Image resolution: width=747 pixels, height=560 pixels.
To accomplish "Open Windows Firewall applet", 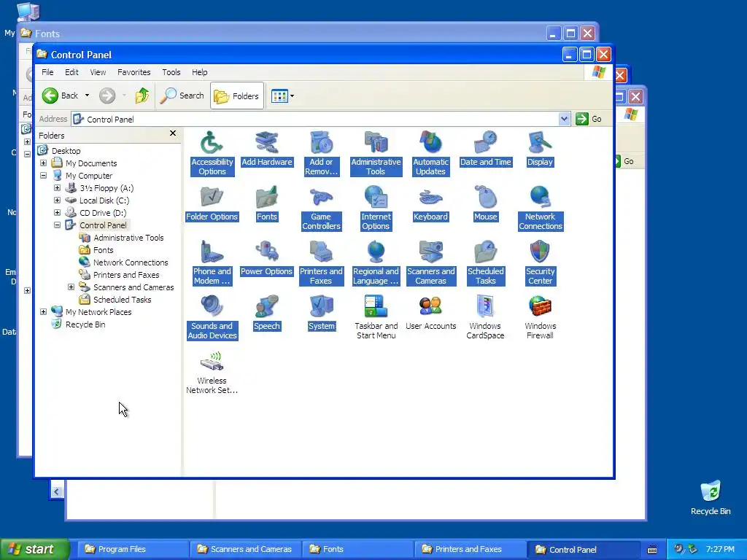I will pos(541,318).
